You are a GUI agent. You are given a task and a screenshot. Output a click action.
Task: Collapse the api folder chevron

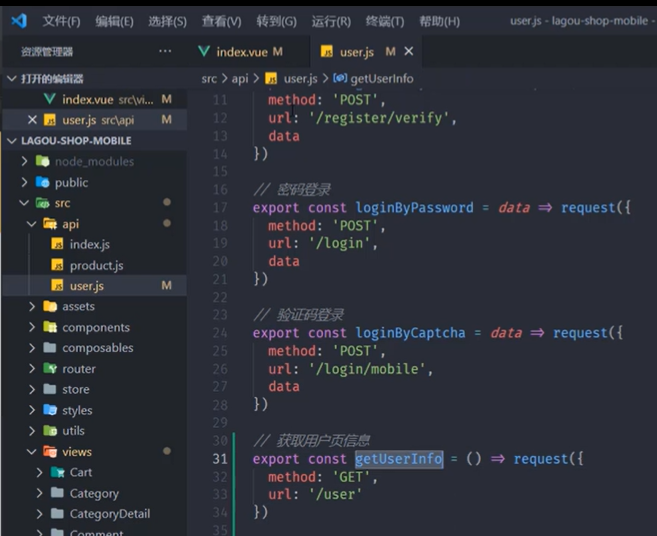[32, 224]
